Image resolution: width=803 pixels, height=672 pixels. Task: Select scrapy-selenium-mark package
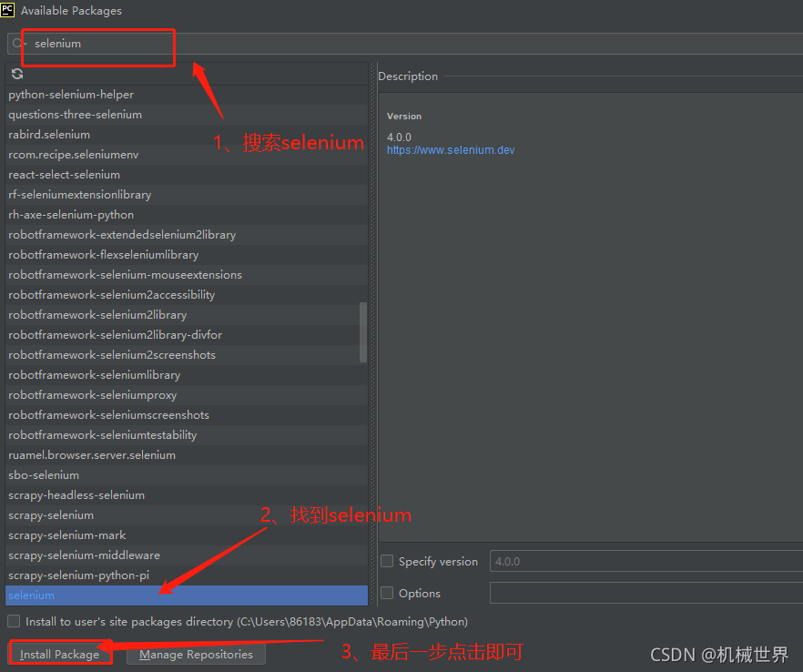[187, 535]
